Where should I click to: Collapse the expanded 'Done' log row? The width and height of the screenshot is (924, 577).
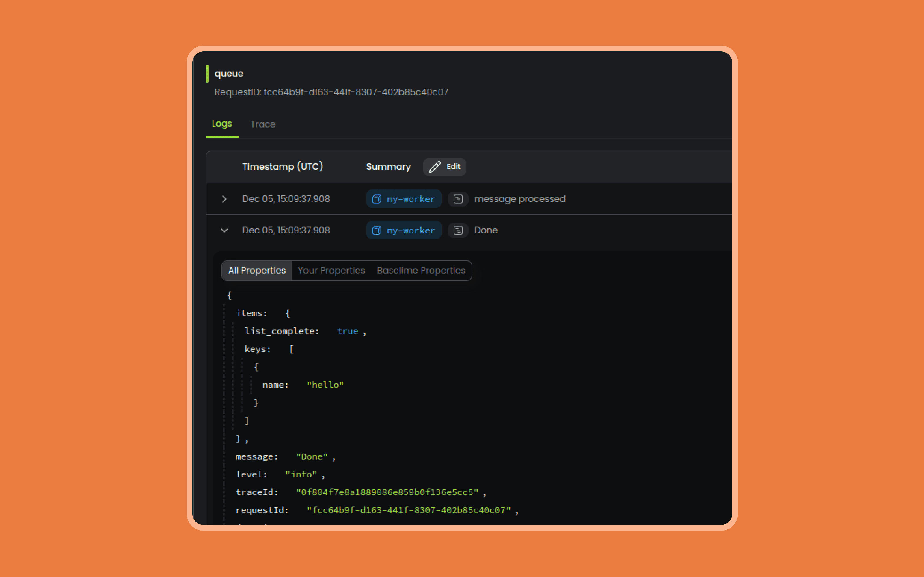tap(225, 230)
